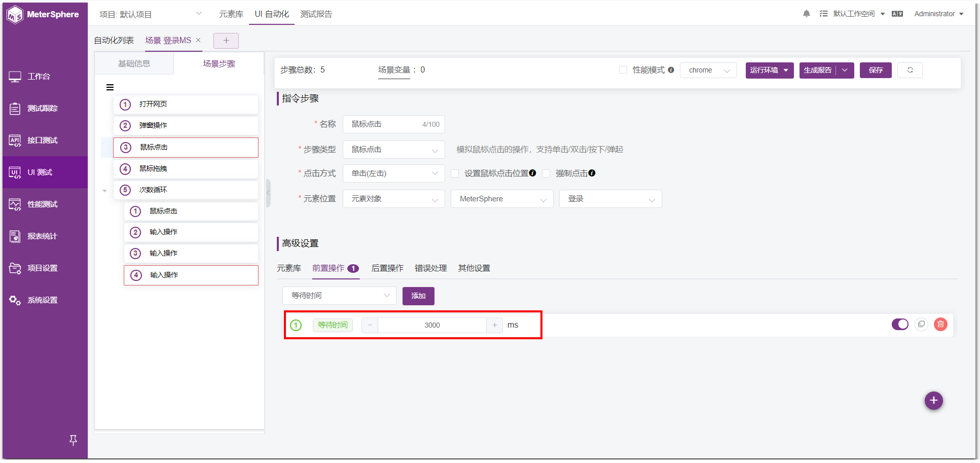This screenshot has height=463, width=980.
Task: Open 系统设置 in sidebar
Action: [45, 300]
